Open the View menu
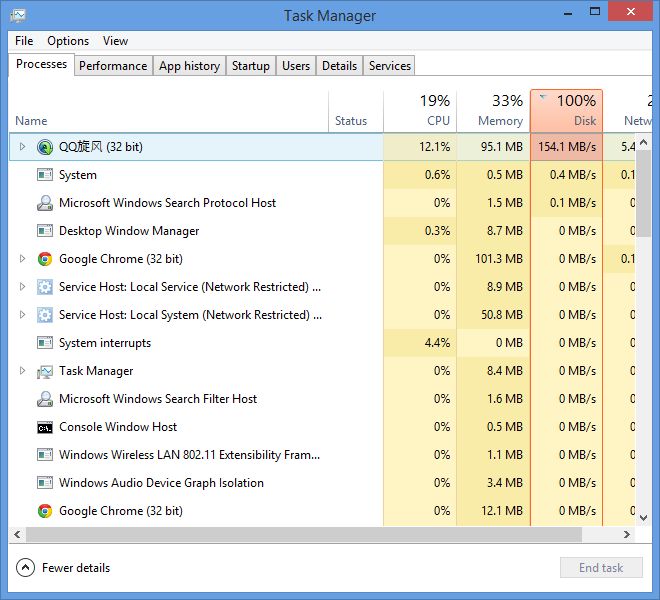This screenshot has height=600, width=660. [x=115, y=41]
